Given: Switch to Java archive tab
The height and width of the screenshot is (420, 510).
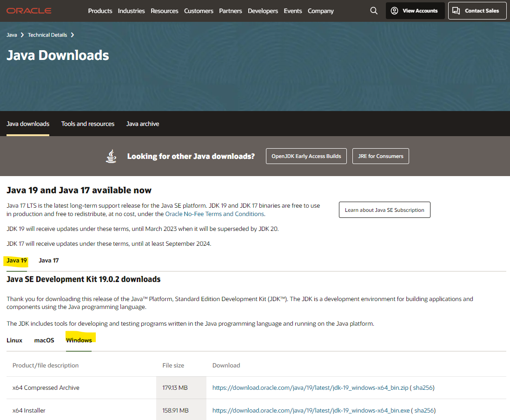Looking at the screenshot, I should pyautogui.click(x=143, y=124).
